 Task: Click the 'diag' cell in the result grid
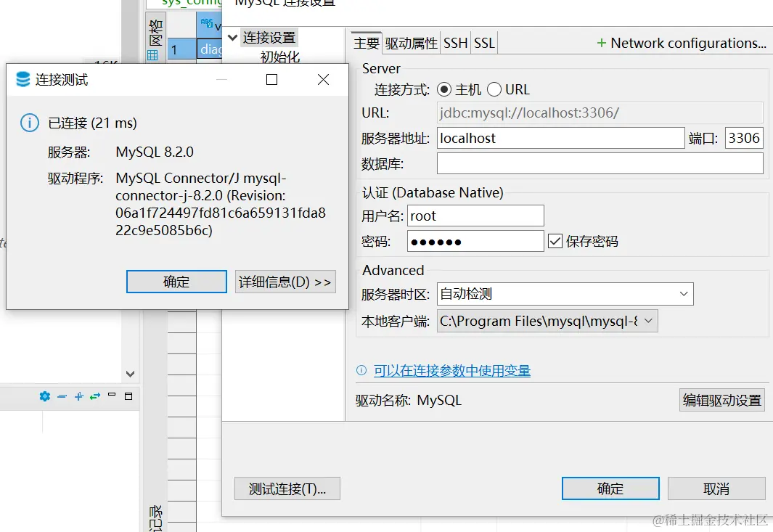tap(210, 50)
